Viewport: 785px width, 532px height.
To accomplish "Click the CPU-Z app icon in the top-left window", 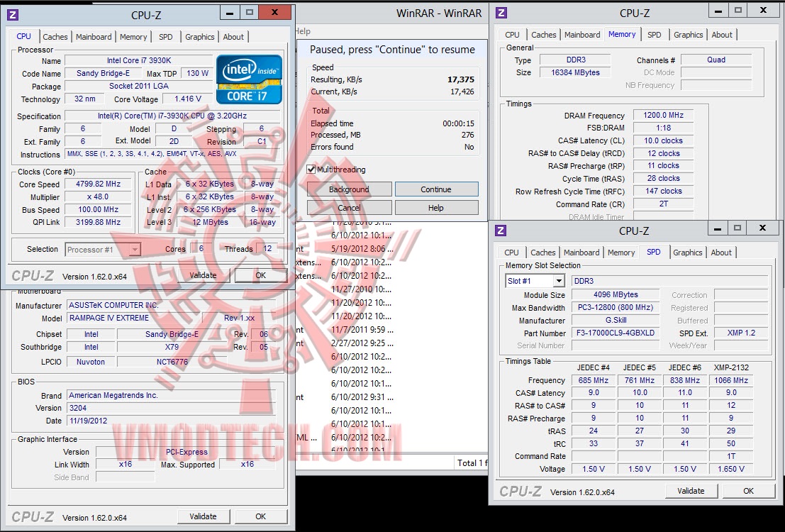I will coord(13,14).
